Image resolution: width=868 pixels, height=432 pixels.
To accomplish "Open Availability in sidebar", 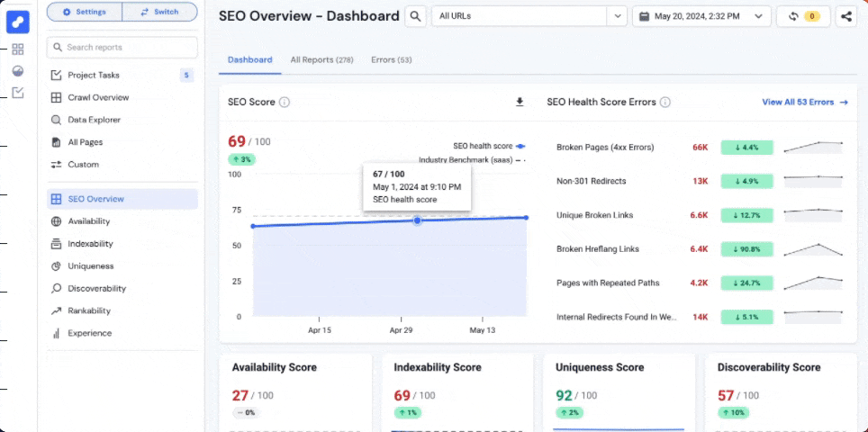I will [122, 221].
